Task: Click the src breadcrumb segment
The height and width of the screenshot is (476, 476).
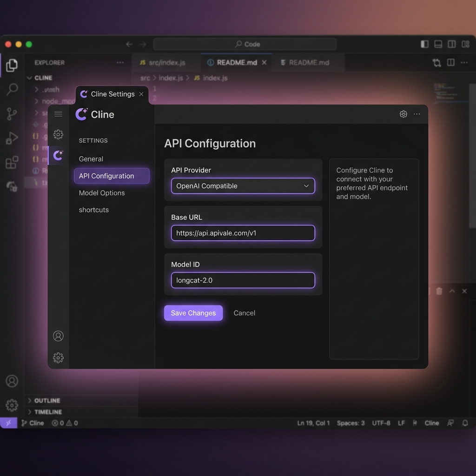Action: point(145,78)
